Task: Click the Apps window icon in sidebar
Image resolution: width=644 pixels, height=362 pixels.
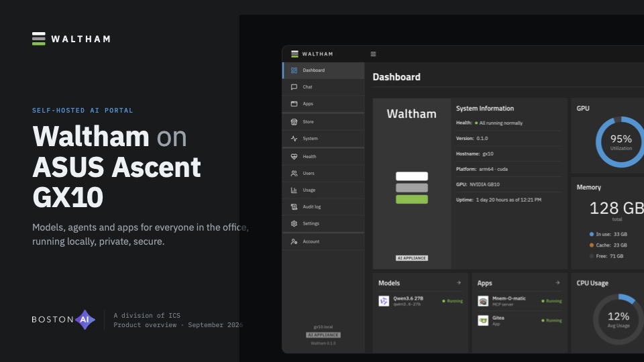Action: tap(294, 104)
